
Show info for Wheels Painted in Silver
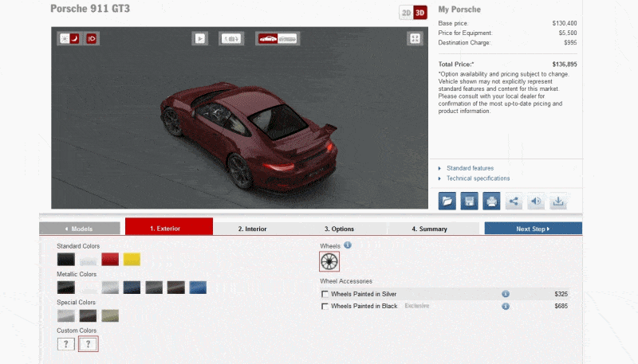coord(506,294)
